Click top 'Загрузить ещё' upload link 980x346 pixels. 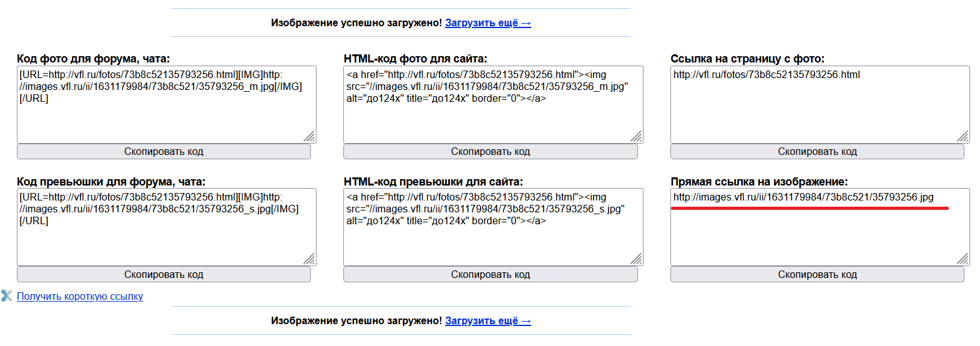click(x=488, y=23)
